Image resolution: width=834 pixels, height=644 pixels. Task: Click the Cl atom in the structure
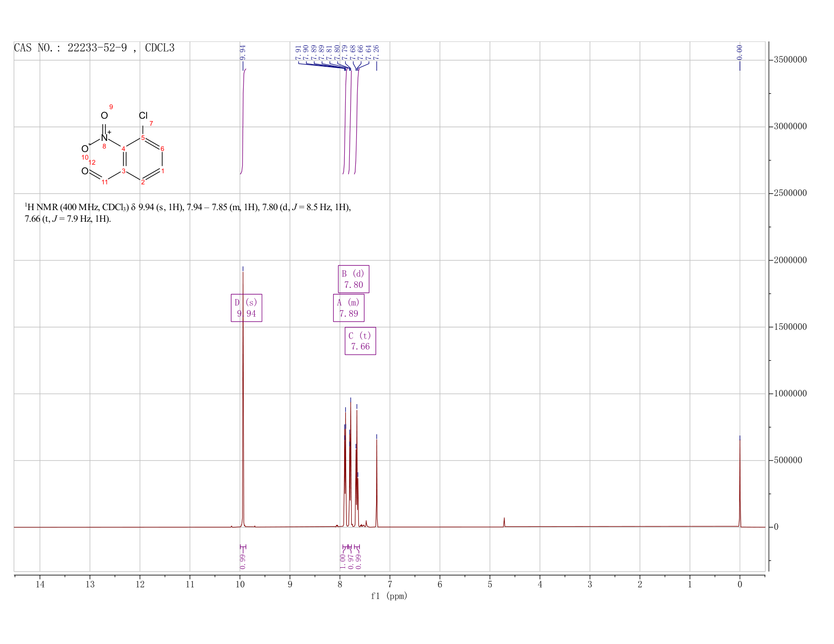[x=143, y=116]
